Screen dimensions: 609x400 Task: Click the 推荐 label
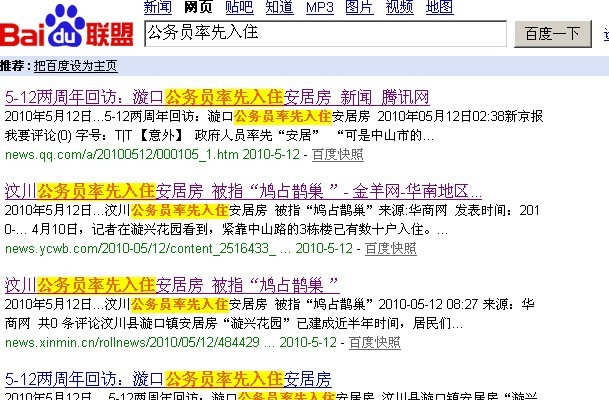point(12,66)
